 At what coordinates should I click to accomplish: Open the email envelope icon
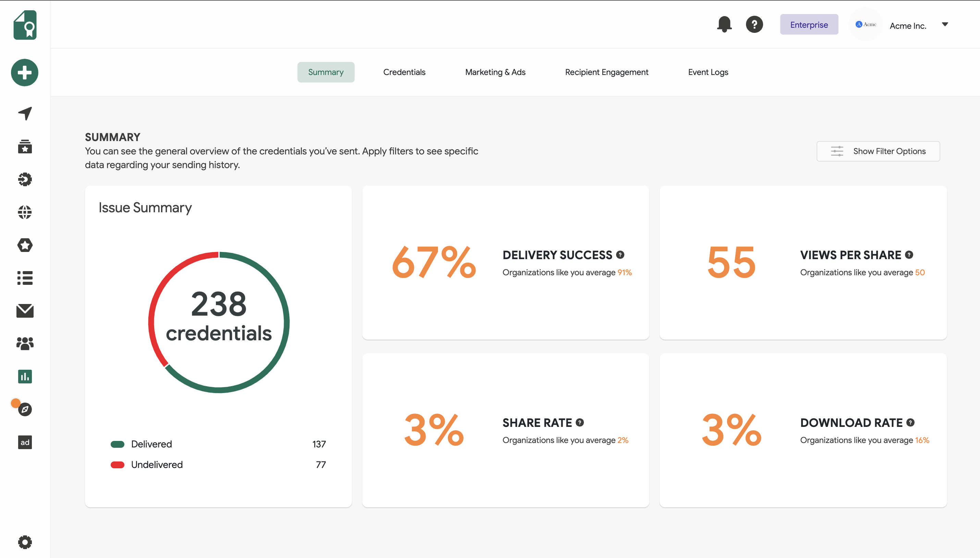pos(25,311)
